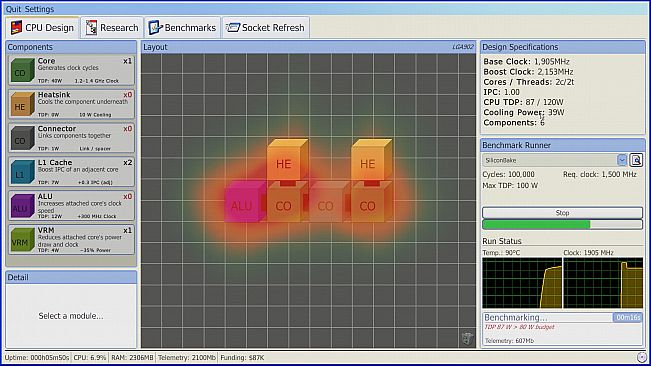Click the temperature graph in Run Status

(522, 283)
